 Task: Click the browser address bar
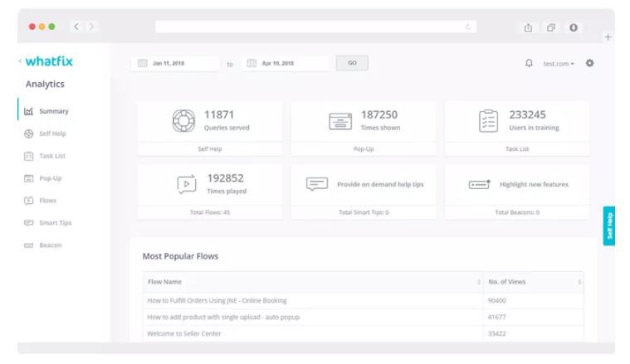[x=315, y=27]
